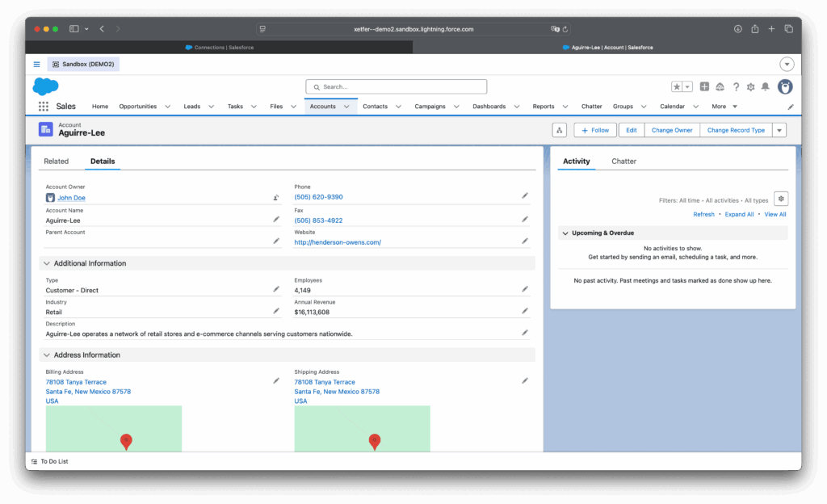Viewport: 827px width, 504px height.
Task: Edit the Account Name field pencil
Action: pos(276,220)
